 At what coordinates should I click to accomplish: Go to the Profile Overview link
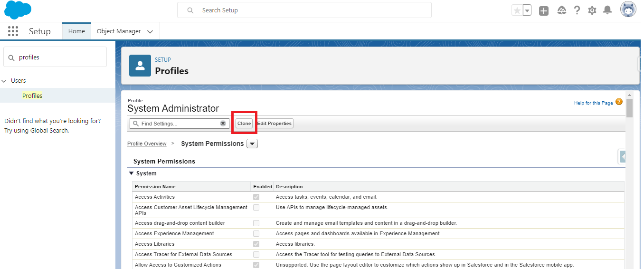point(147,144)
